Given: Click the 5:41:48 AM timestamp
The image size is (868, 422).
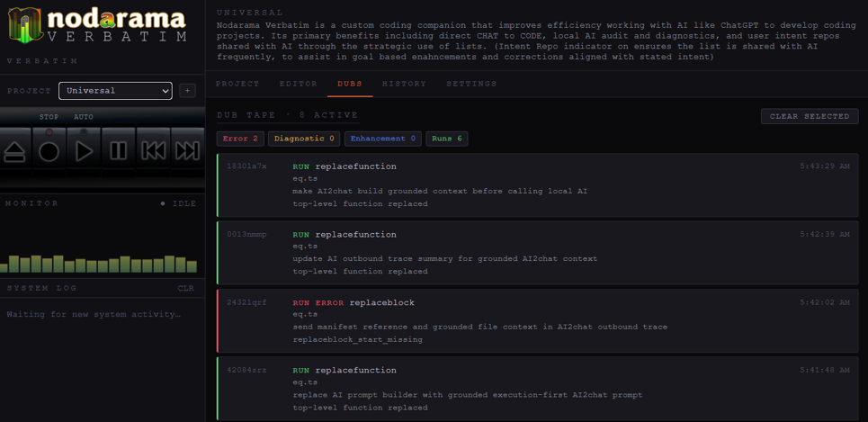Looking at the screenshot, I should [824, 370].
